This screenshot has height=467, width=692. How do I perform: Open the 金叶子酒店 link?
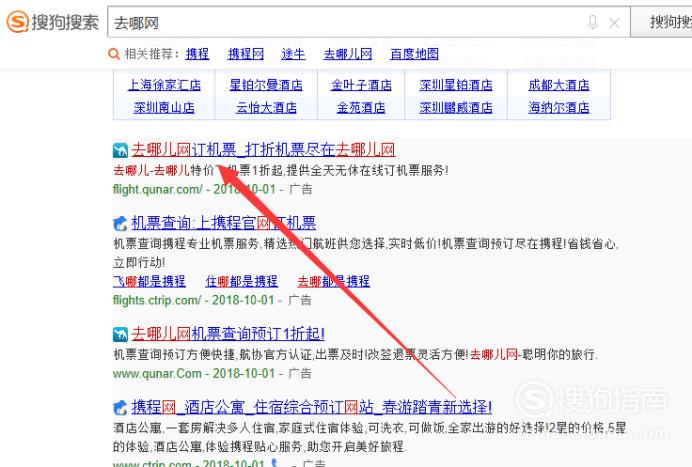(361, 85)
